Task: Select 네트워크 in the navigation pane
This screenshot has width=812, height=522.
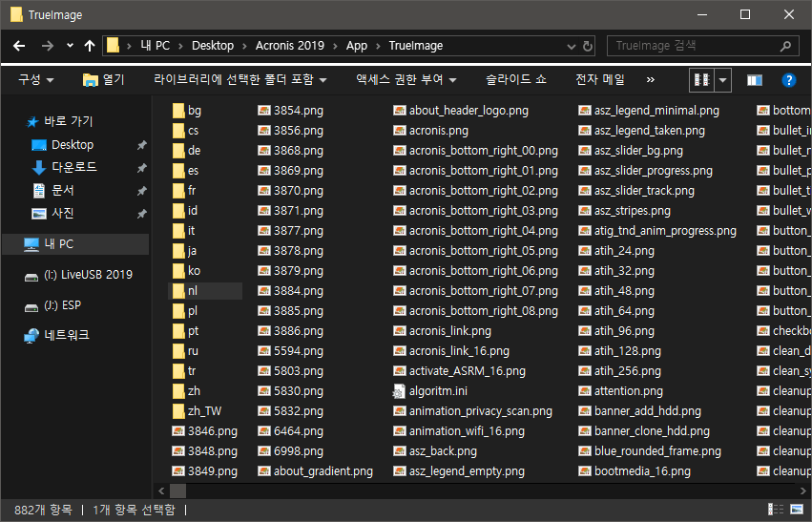Action: click(x=66, y=335)
